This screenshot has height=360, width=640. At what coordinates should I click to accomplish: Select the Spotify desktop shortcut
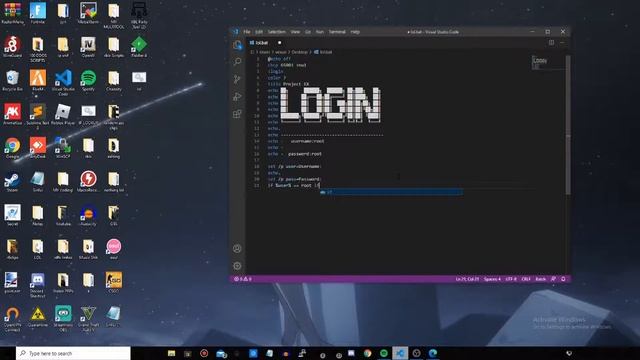pyautogui.click(x=88, y=80)
